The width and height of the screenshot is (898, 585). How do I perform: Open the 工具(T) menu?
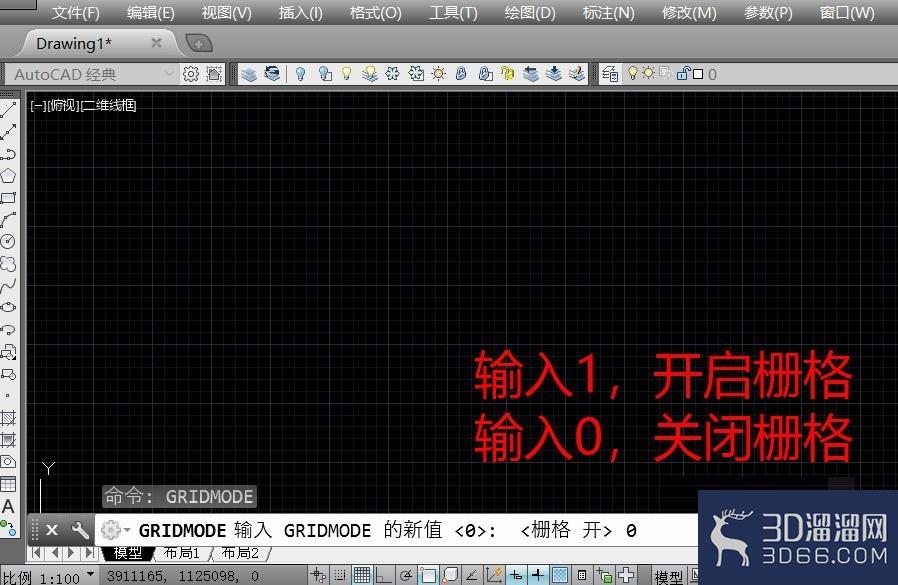pyautogui.click(x=453, y=13)
